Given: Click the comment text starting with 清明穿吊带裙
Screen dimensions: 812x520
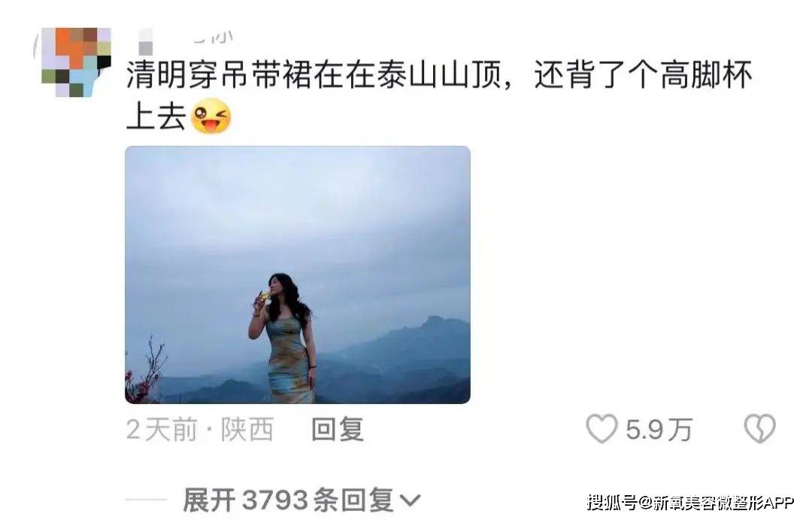Looking at the screenshot, I should coord(438,96).
